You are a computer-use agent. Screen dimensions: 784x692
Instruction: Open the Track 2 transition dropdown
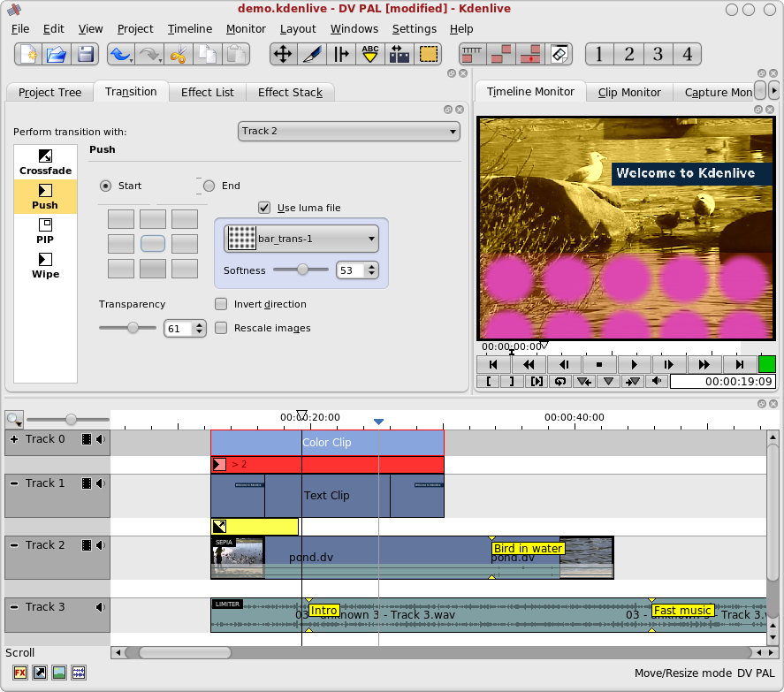pos(349,131)
